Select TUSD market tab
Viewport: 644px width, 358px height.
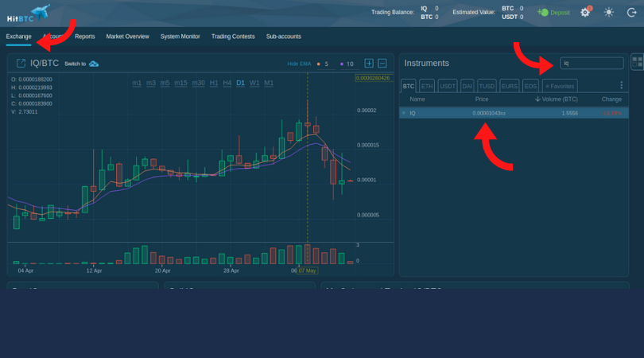(x=487, y=86)
